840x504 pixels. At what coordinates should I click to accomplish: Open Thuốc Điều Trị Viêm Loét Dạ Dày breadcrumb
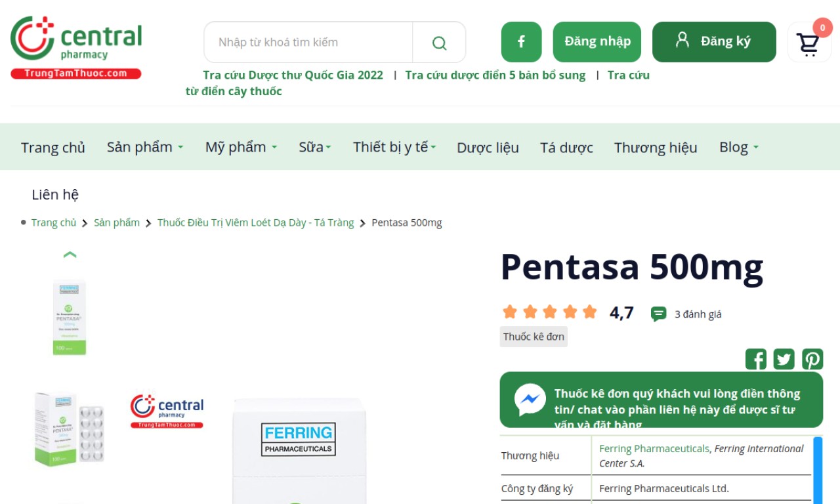pos(255,222)
